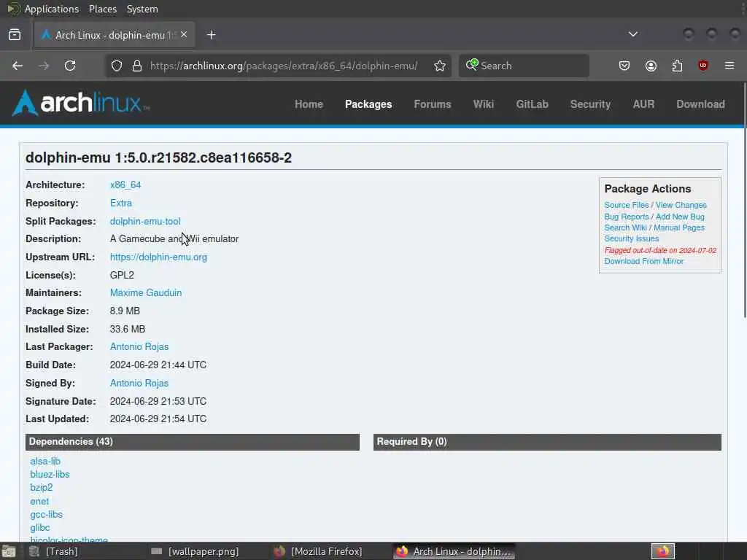This screenshot has width=747, height=560.
Task: Open the AUR nav item
Action: 643,104
